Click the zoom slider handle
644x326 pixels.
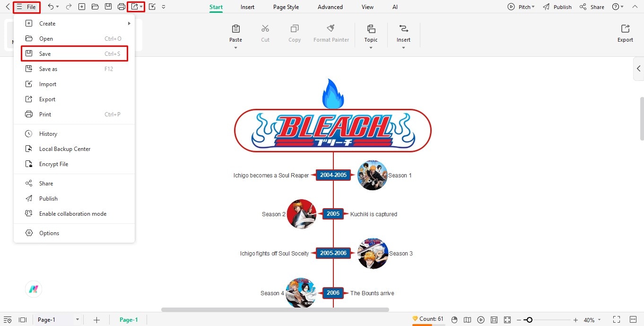(x=530, y=320)
